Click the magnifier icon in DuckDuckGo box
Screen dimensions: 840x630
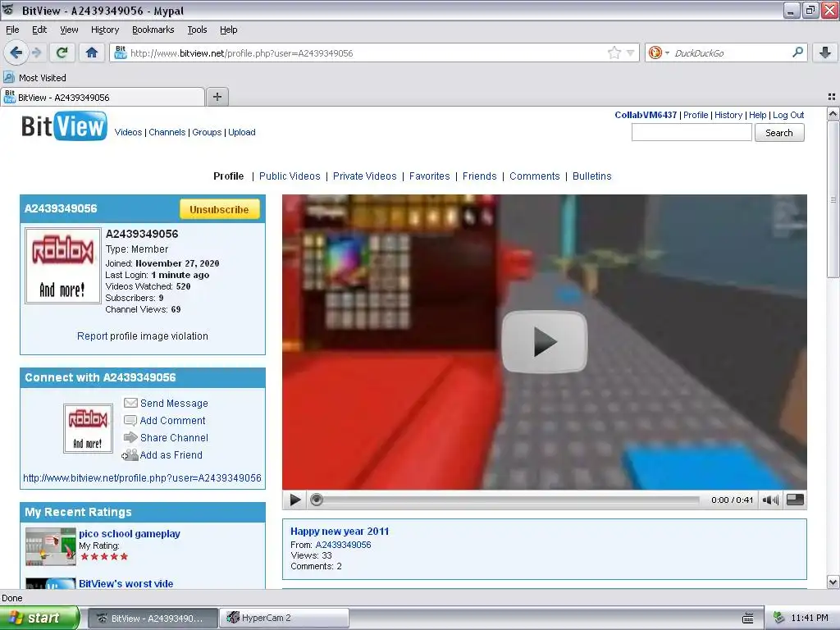click(797, 52)
